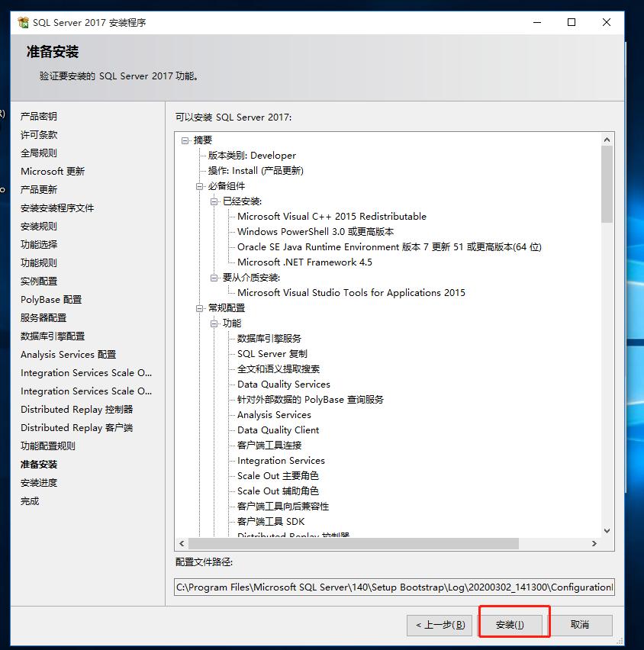644x650 pixels.
Task: Select 全文和语义提取搜索 tree row
Action: coord(279,369)
